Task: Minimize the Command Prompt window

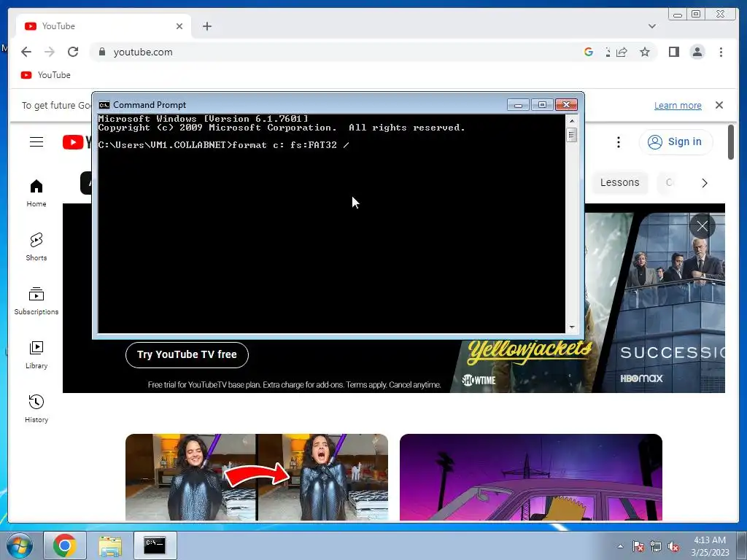Action: coord(519,105)
